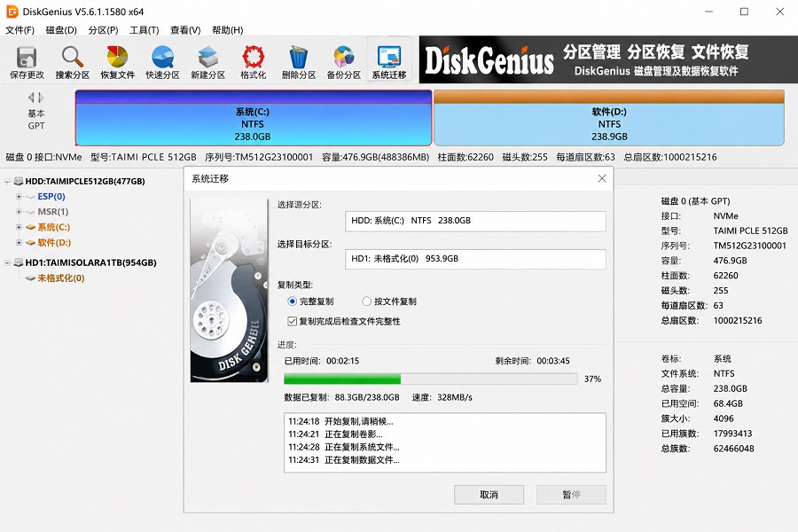Click 已用空间 value 68.4GB
The width and height of the screenshot is (798, 532).
[728, 403]
